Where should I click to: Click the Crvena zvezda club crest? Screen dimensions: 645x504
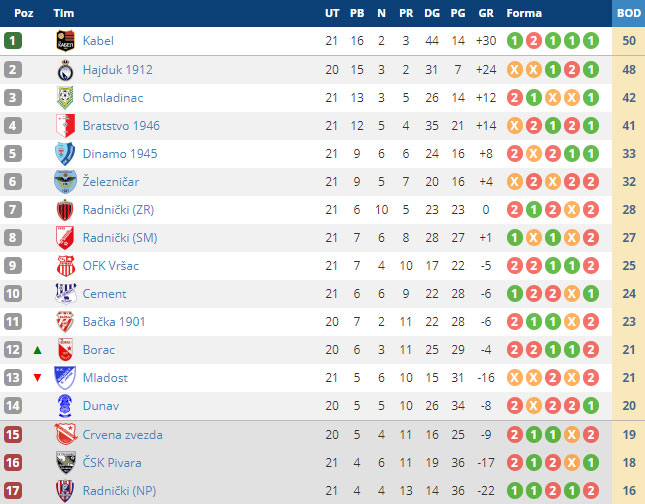point(66,435)
